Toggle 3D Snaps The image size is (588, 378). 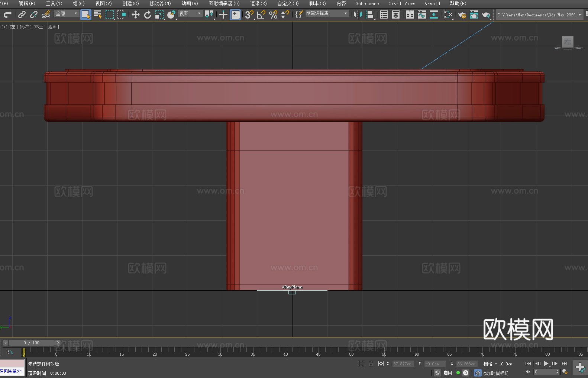click(249, 14)
